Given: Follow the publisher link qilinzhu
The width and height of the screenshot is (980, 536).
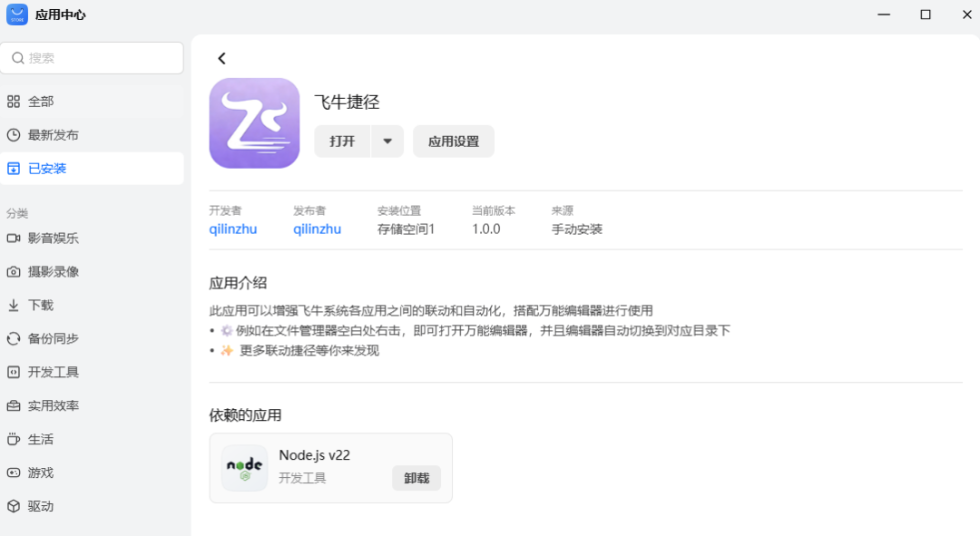Looking at the screenshot, I should pos(318,229).
